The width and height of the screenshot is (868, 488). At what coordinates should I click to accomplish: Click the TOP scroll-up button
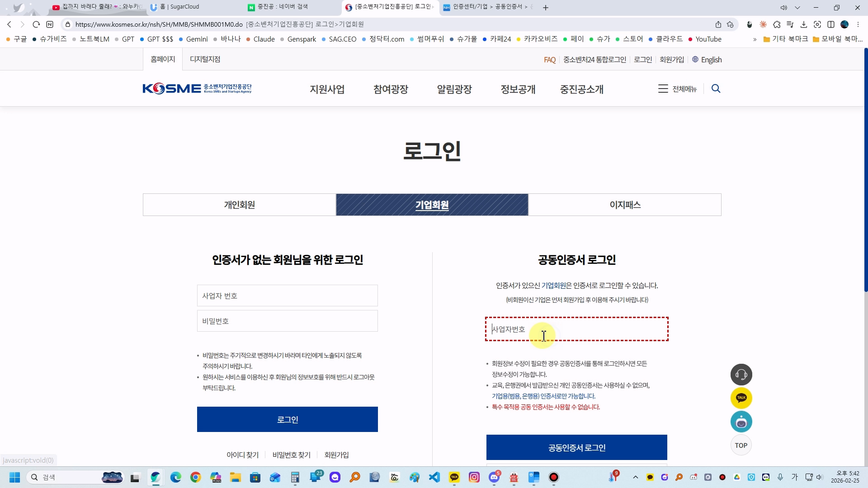click(741, 445)
